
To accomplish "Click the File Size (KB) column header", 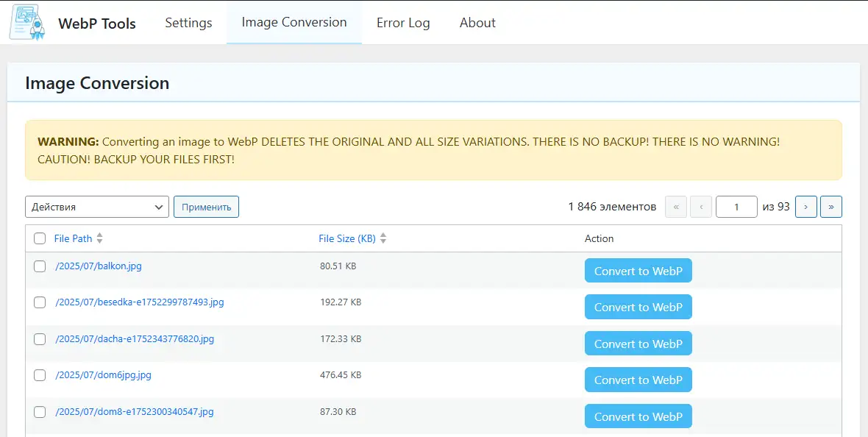I will (347, 238).
